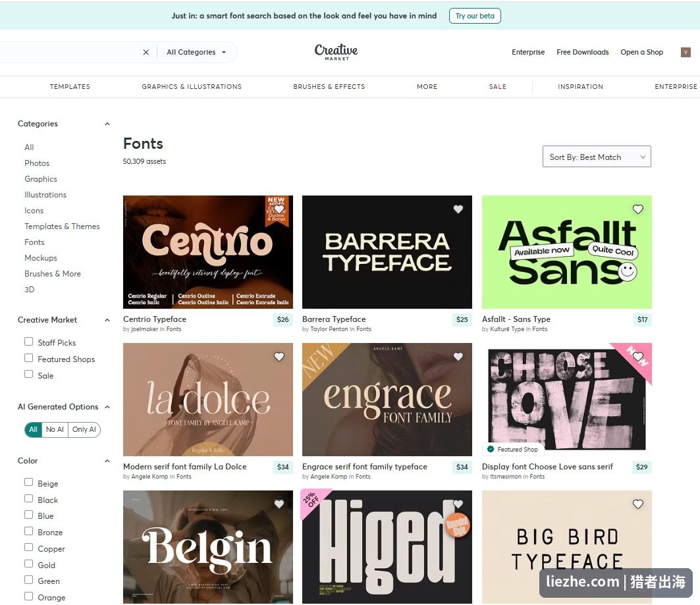Enable the Staff Picks filter
Viewport: 700px width, 605px height.
(x=28, y=341)
